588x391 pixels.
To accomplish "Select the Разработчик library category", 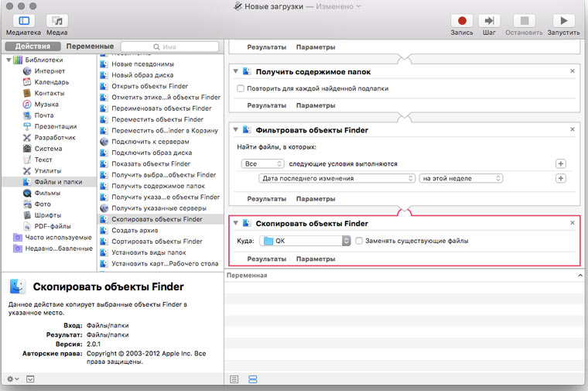I will point(55,137).
